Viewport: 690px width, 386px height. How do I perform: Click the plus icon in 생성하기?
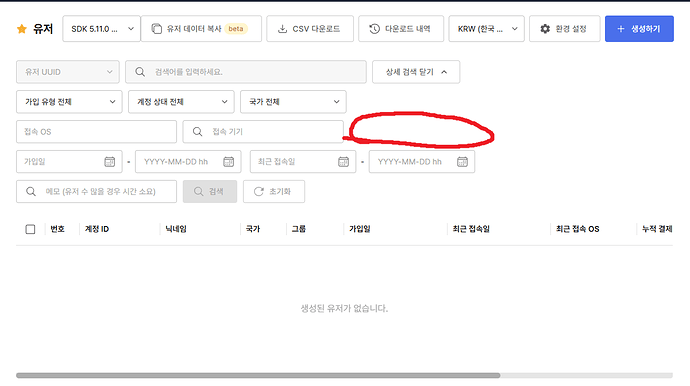[621, 29]
